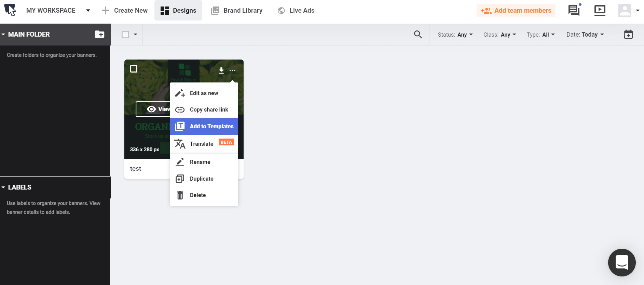The height and width of the screenshot is (285, 644).
Task: Open the Type: All filter
Action: tap(541, 35)
